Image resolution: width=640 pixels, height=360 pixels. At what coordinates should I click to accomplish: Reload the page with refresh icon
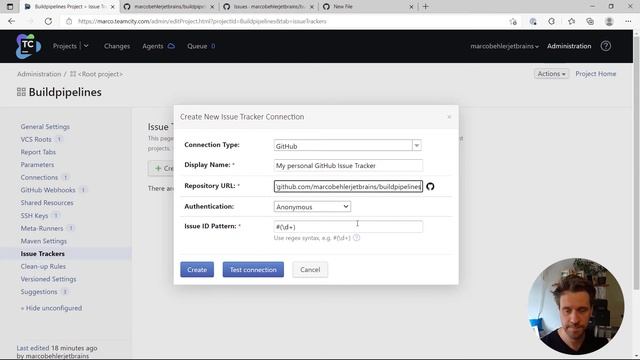point(48,21)
